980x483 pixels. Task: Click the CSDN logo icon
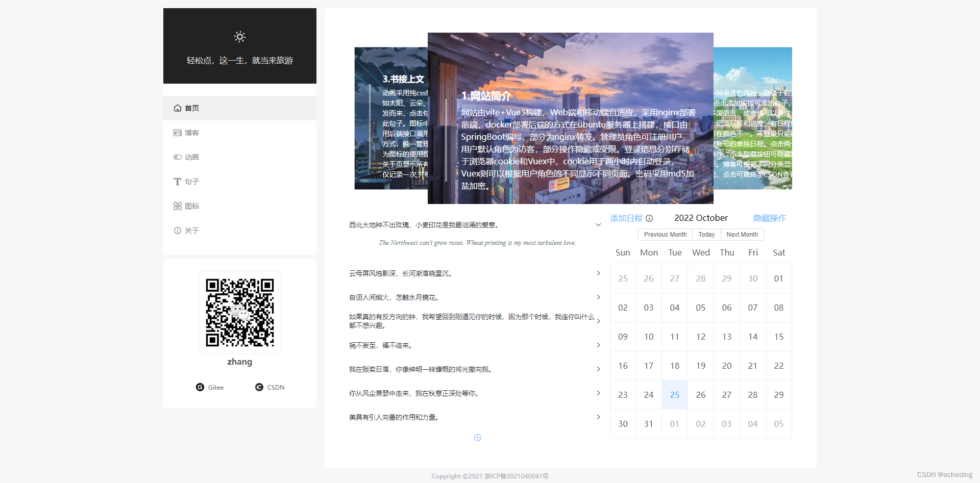point(259,387)
